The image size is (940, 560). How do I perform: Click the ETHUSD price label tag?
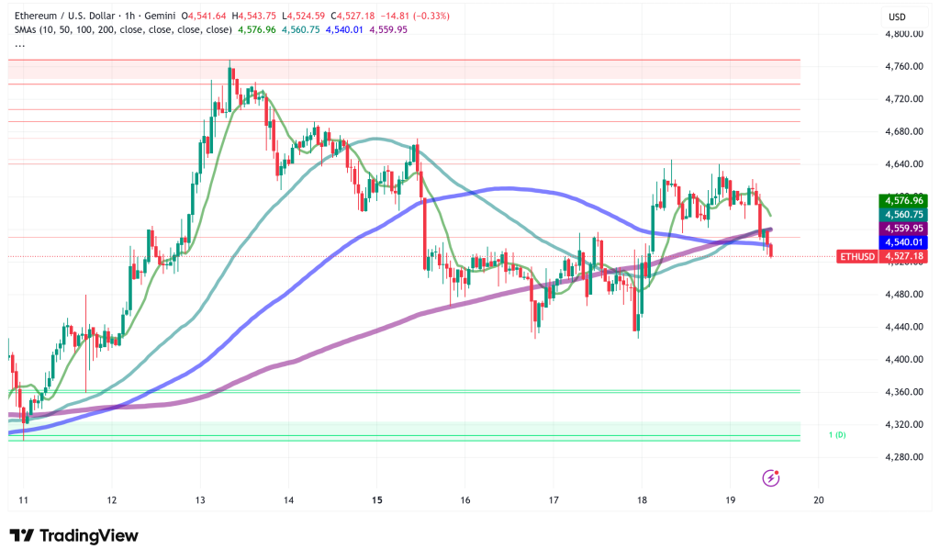[857, 257]
